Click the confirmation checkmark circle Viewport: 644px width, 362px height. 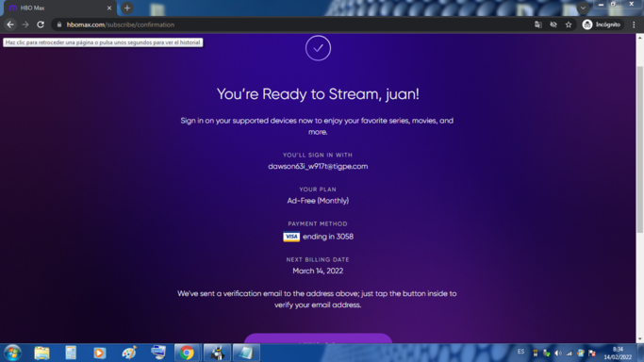(318, 48)
